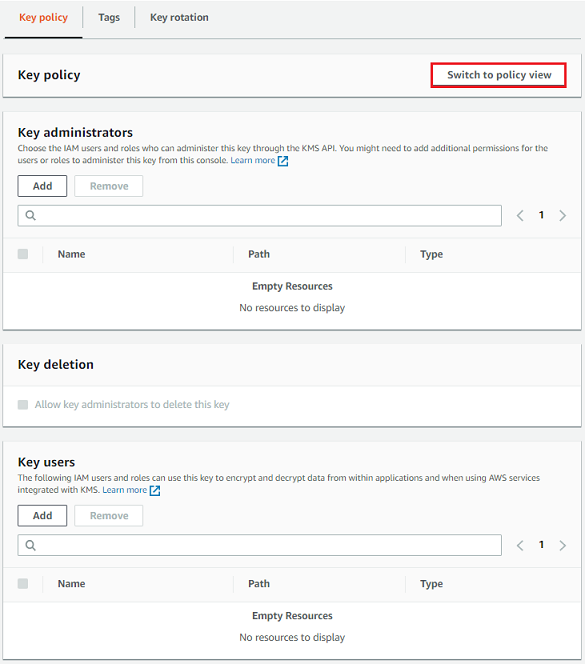Open external link icon beside Key users Learn more

(x=155, y=490)
